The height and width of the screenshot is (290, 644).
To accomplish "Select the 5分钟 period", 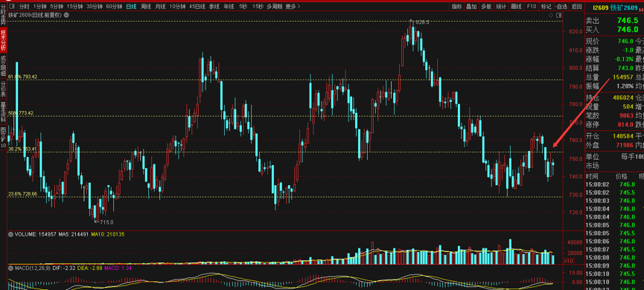I will [x=57, y=7].
